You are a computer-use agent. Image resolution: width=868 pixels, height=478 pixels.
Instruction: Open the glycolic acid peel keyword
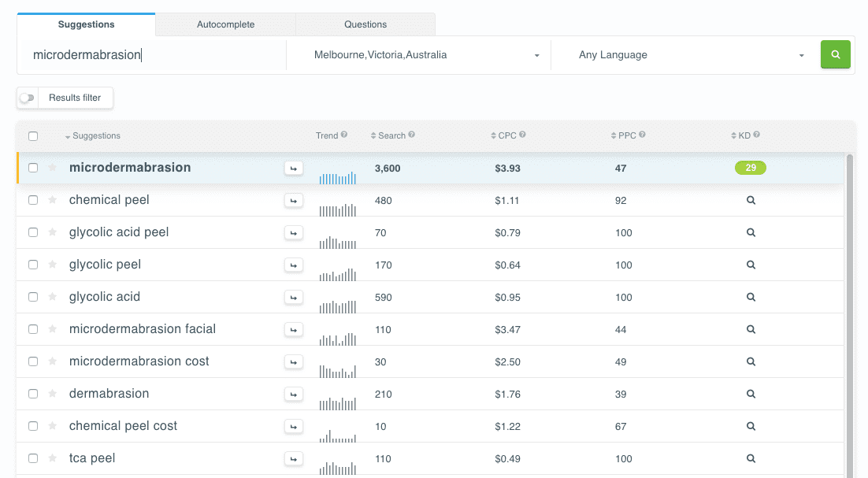(x=119, y=232)
